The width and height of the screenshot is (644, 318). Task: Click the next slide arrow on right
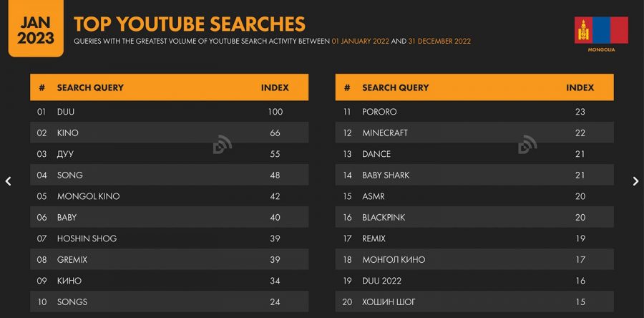pos(635,181)
